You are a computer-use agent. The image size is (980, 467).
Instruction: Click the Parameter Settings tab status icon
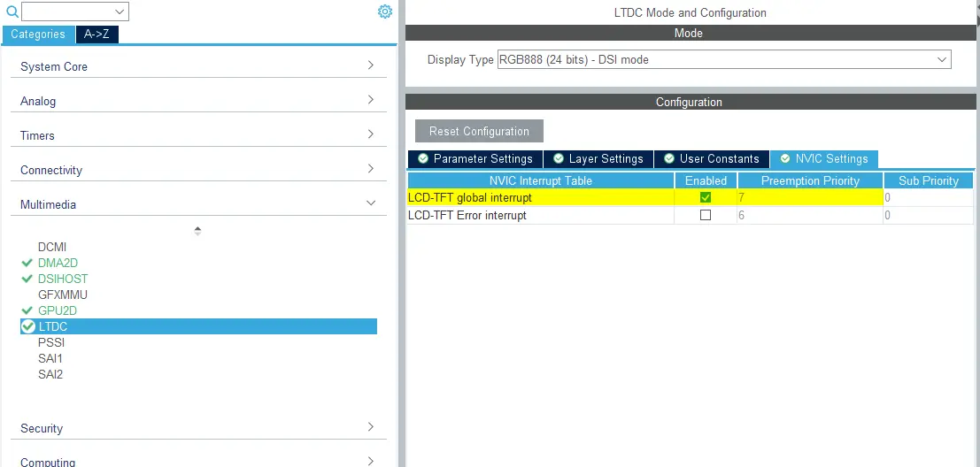423,159
